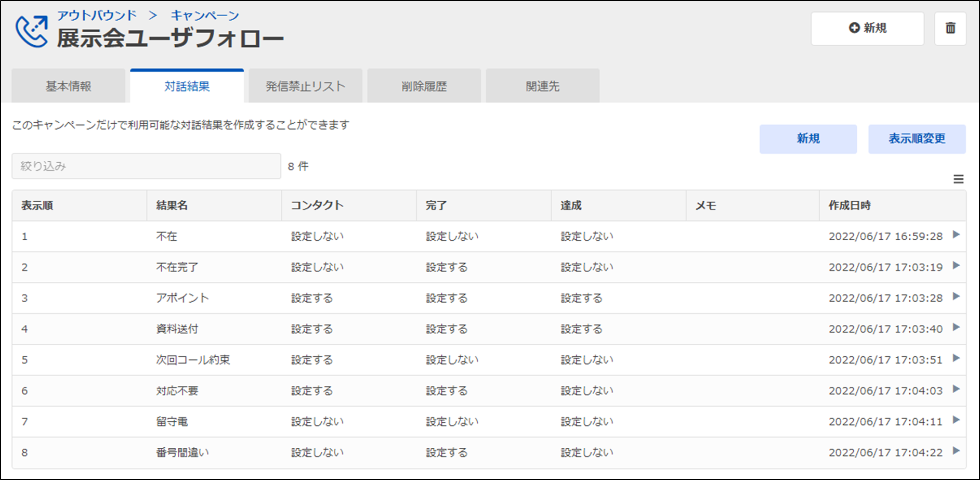
Task: Click the blue 新規 result button
Action: [808, 139]
